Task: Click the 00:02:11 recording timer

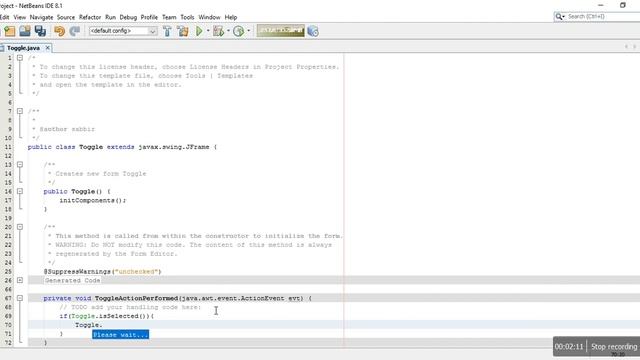Action: 569,347
